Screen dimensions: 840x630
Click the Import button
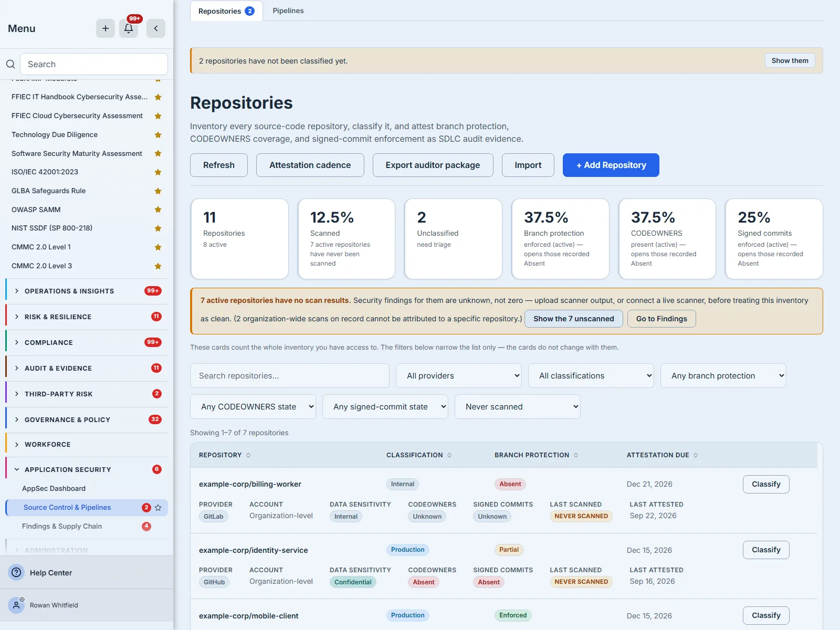tap(528, 165)
